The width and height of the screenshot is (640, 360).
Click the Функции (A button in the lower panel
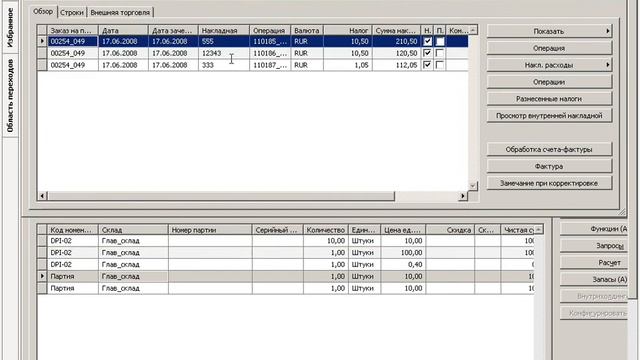[x=595, y=229]
